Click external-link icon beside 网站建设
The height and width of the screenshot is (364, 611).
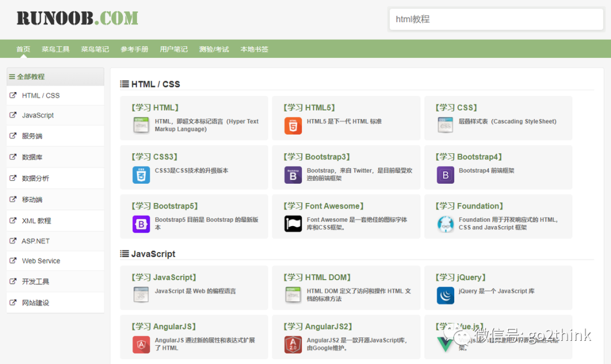[x=13, y=302]
